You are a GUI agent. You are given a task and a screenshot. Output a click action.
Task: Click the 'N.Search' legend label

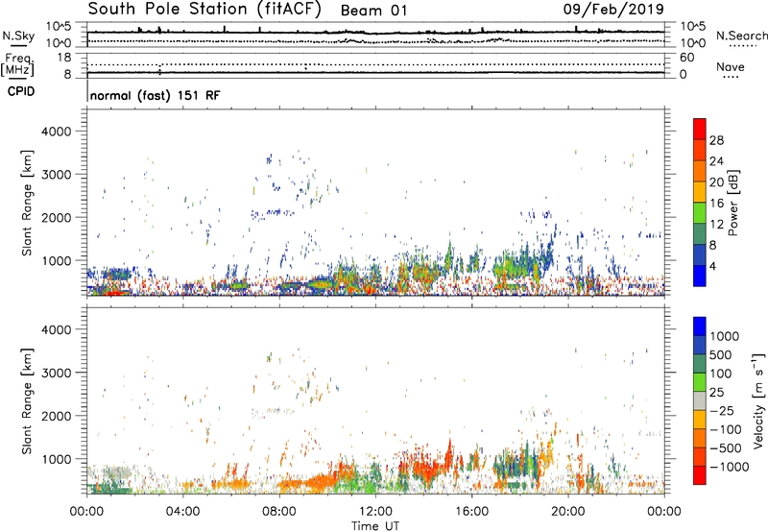741,36
